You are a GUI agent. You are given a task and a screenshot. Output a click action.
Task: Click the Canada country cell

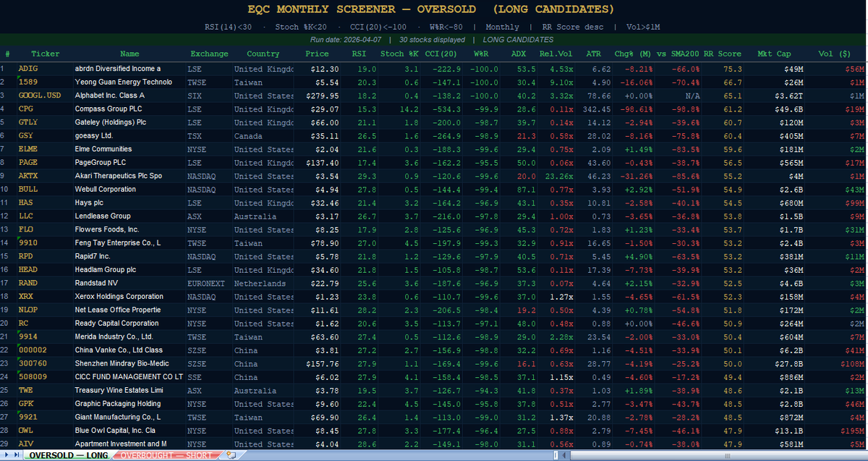(263, 135)
